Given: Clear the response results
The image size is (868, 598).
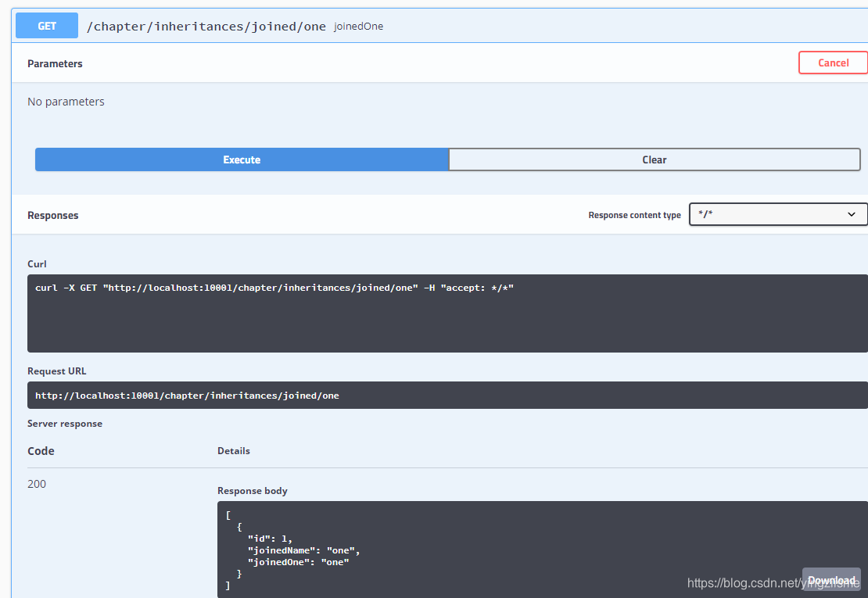Looking at the screenshot, I should coord(655,159).
